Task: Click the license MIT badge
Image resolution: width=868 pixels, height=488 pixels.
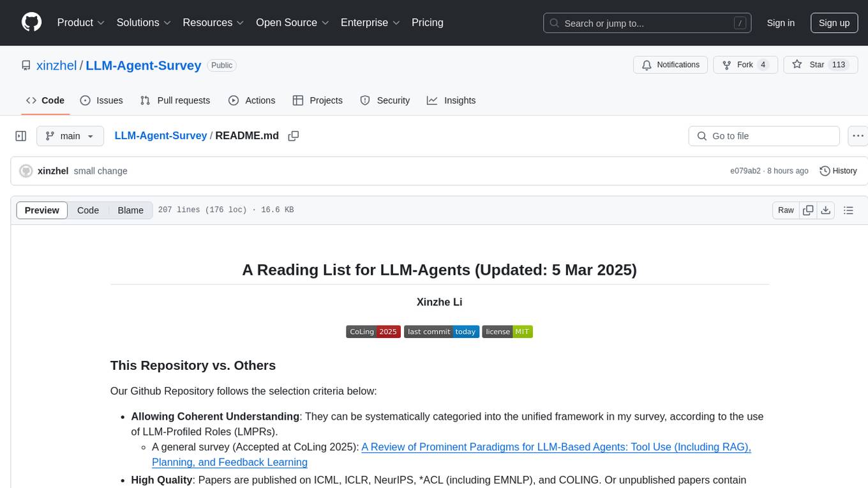Action: point(507,332)
